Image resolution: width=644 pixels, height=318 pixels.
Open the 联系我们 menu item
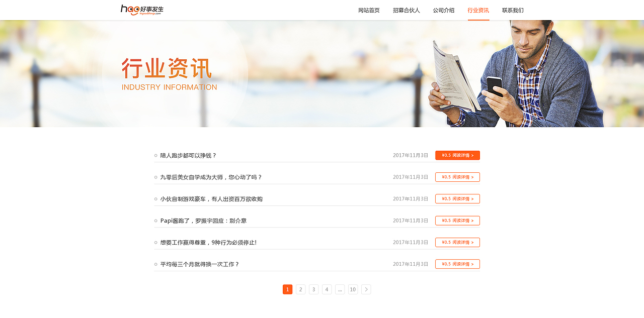click(x=513, y=10)
